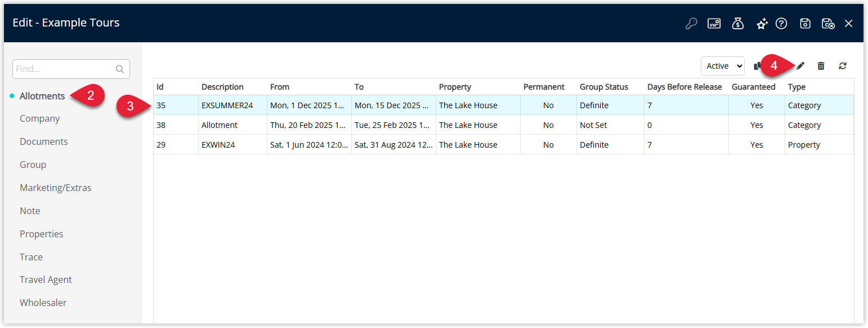Viewport: 868px width, 328px height.
Task: Click From date Thu, 20 Feb 2025
Action: point(309,125)
